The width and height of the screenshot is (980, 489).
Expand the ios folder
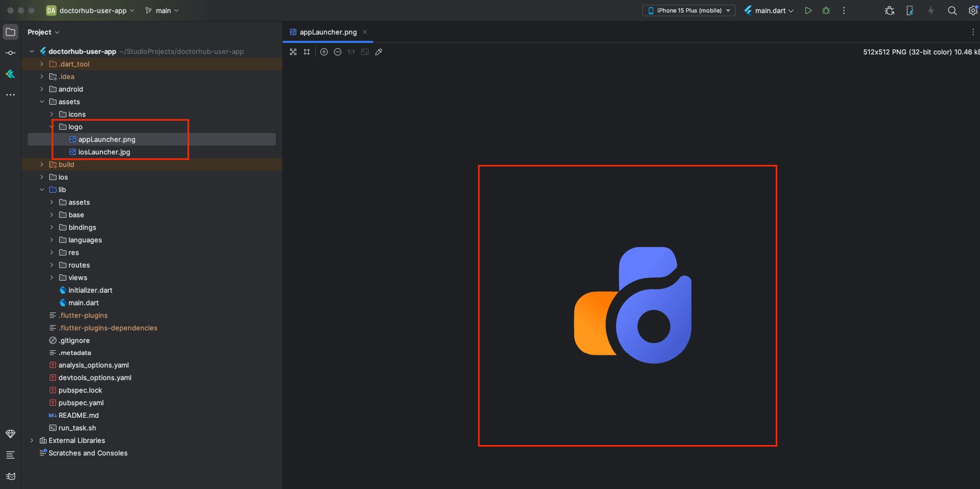click(x=42, y=177)
